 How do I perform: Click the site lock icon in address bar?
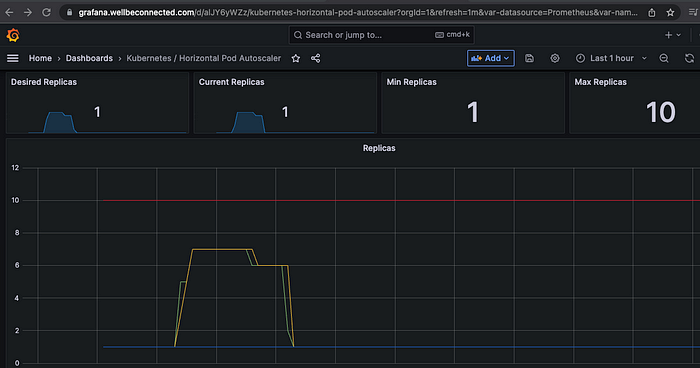(x=69, y=13)
